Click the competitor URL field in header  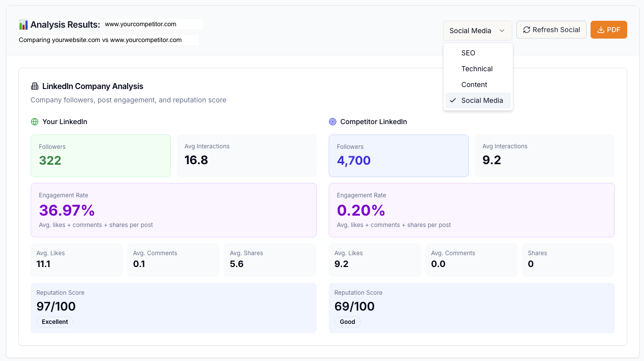pyautogui.click(x=152, y=24)
